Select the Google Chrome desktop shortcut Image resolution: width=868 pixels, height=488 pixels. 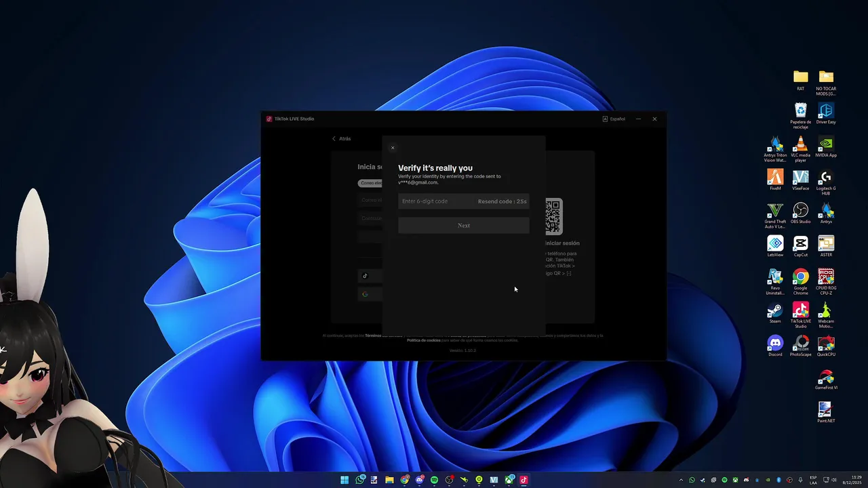point(801,282)
